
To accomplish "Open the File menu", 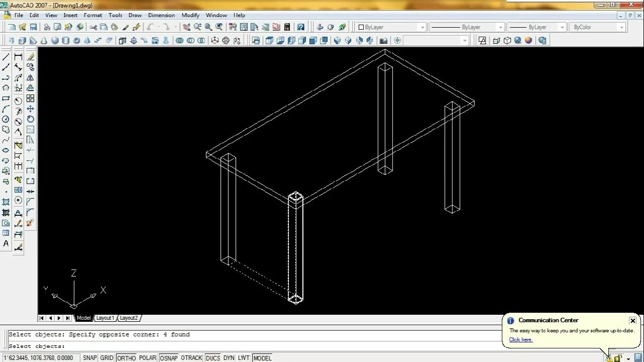I will point(19,15).
